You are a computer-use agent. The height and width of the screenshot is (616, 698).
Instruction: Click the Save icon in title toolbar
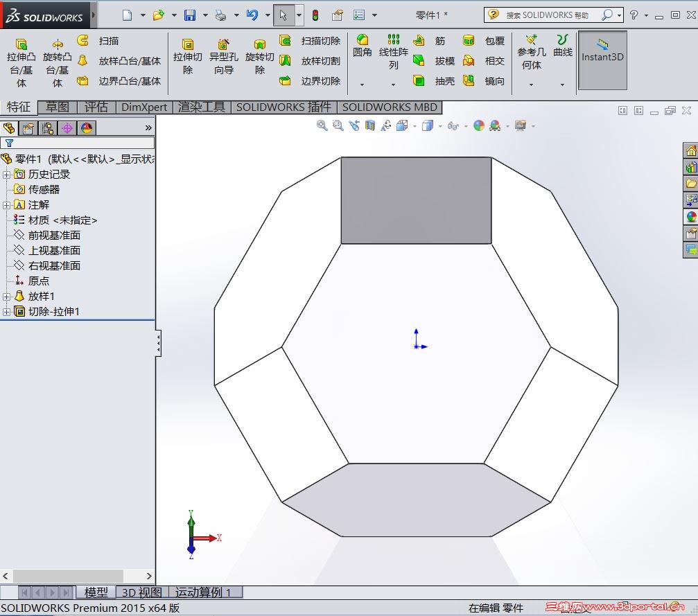pyautogui.click(x=190, y=15)
